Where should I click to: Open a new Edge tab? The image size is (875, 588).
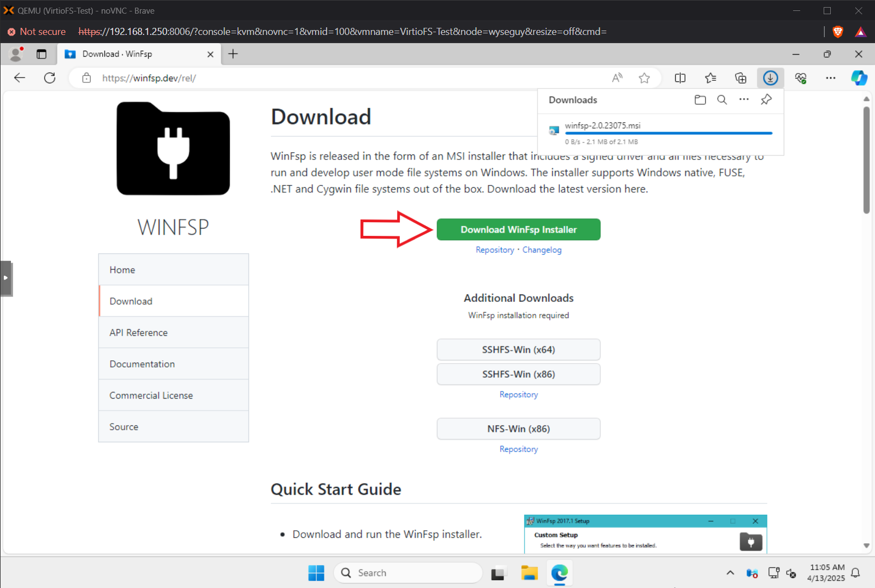coord(233,54)
